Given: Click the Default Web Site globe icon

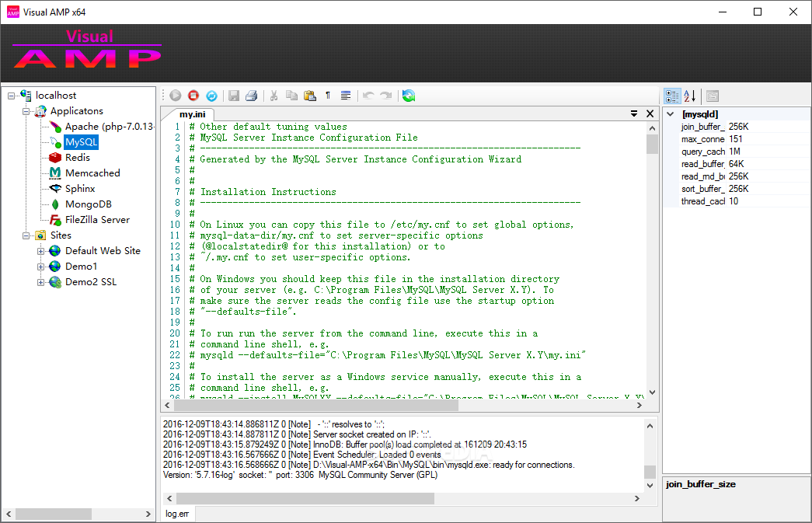Looking at the screenshot, I should 55,251.
